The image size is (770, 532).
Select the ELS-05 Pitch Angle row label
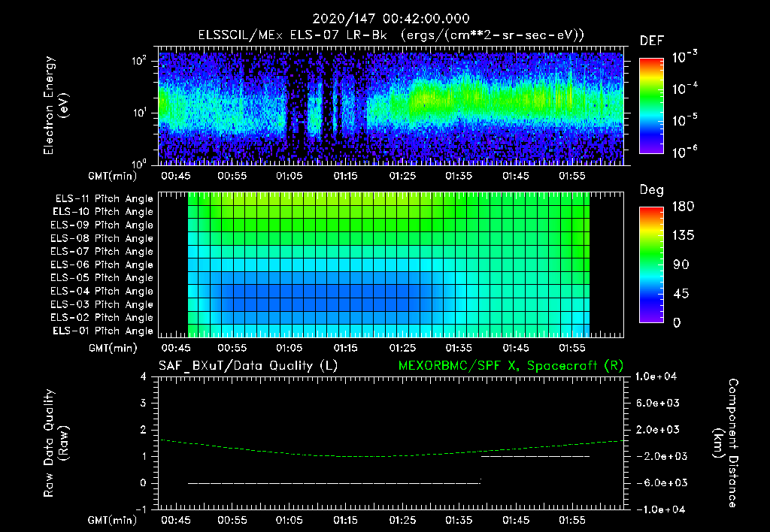pos(102,278)
